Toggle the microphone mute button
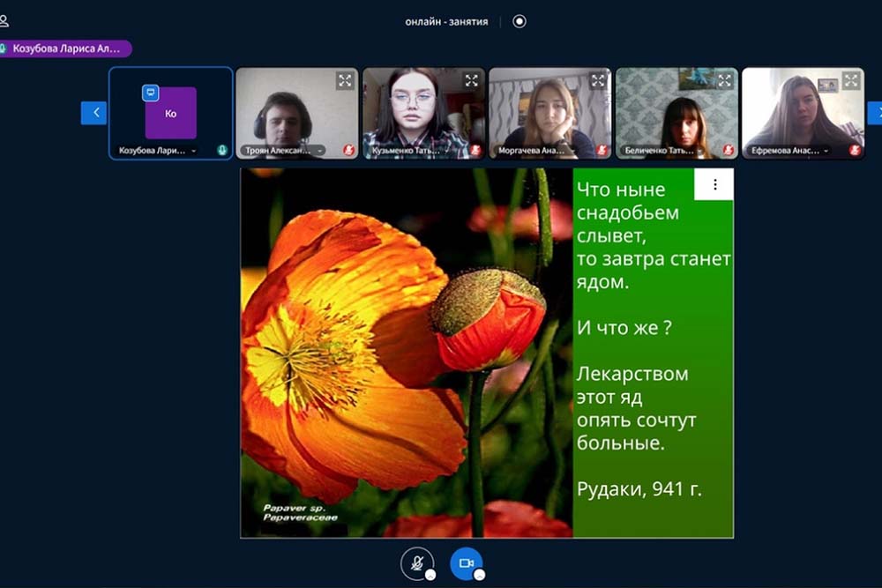882x588 pixels. (x=415, y=562)
